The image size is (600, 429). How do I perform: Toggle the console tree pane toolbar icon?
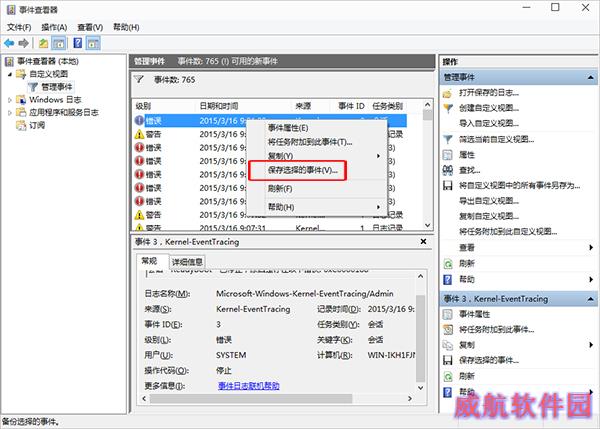pos(59,43)
